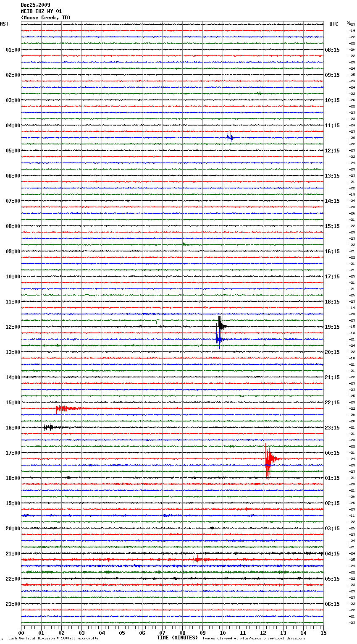Click the UTC time label '19:15'
The width and height of the screenshot is (357, 644).
332,327
